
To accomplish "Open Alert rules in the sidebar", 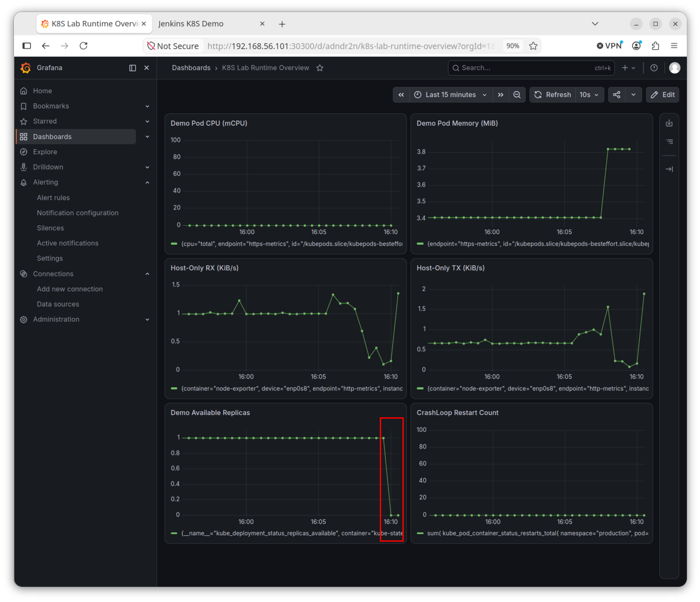I will click(53, 198).
